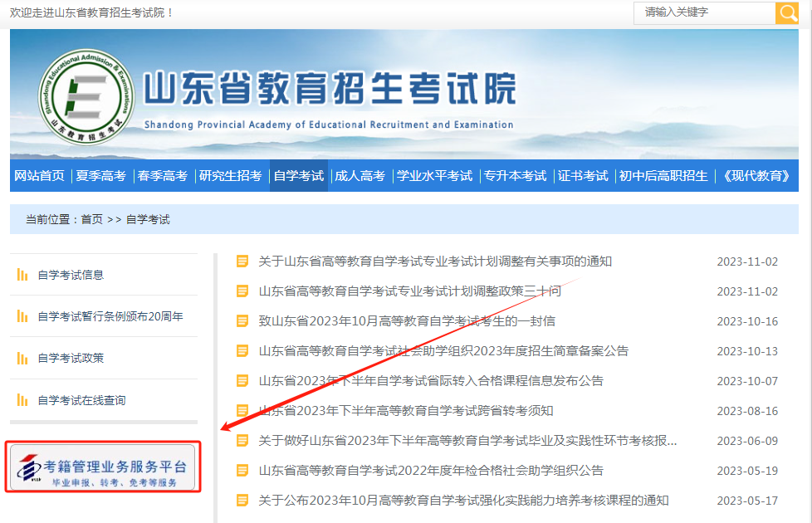Click bar icon beside 自学考试政策
This screenshot has height=523, width=812.
click(22, 359)
